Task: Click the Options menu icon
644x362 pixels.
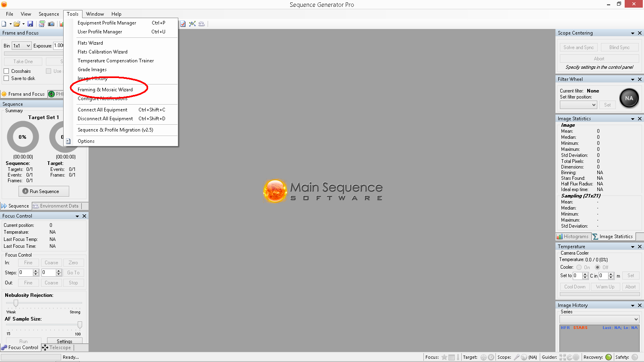Action: (68, 141)
